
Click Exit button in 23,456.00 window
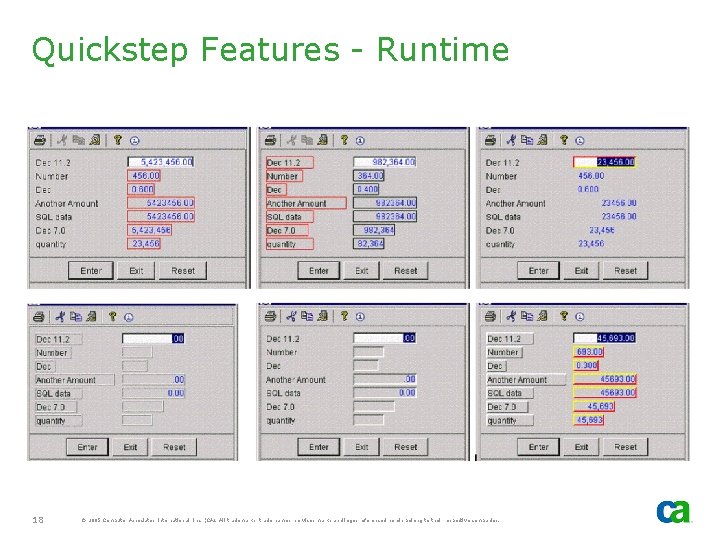pos(581,270)
